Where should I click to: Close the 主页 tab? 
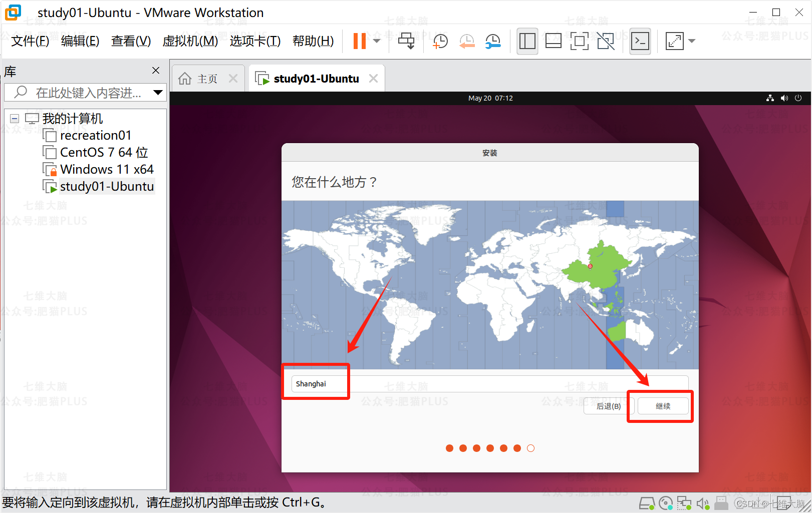tap(233, 79)
